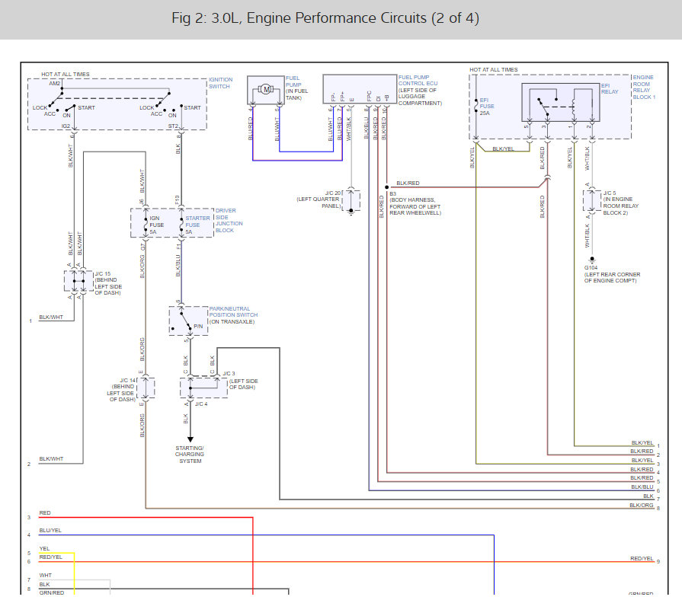Image resolution: width=682 pixels, height=616 pixels.
Task: Click the 'STARTER FUSE 5A' label
Action: click(197, 225)
